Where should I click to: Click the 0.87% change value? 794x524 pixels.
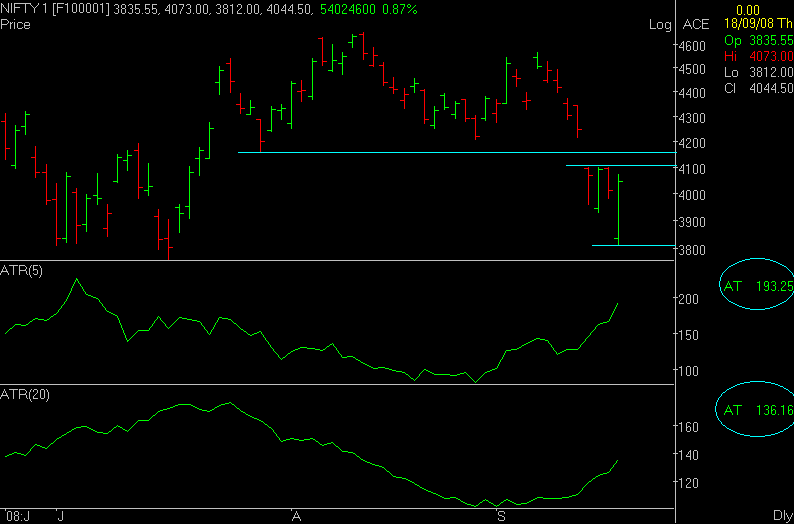point(400,10)
